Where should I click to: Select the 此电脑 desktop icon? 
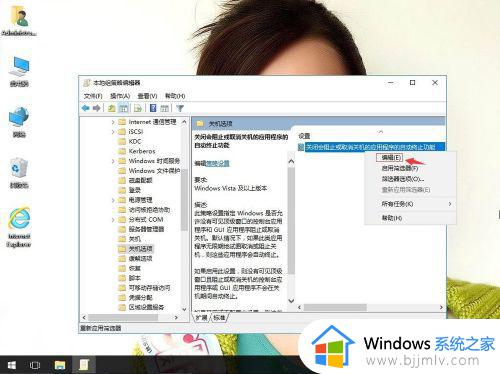(x=19, y=72)
